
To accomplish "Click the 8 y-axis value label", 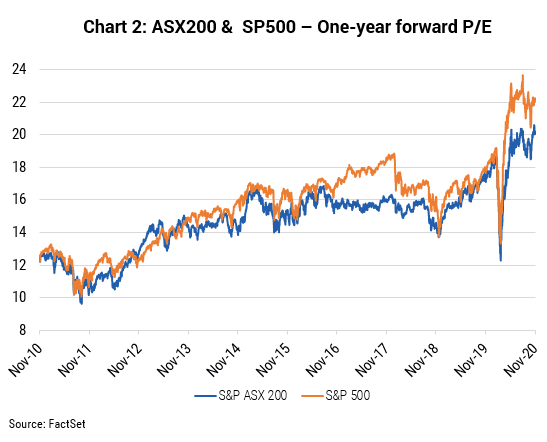I will click(x=23, y=330).
